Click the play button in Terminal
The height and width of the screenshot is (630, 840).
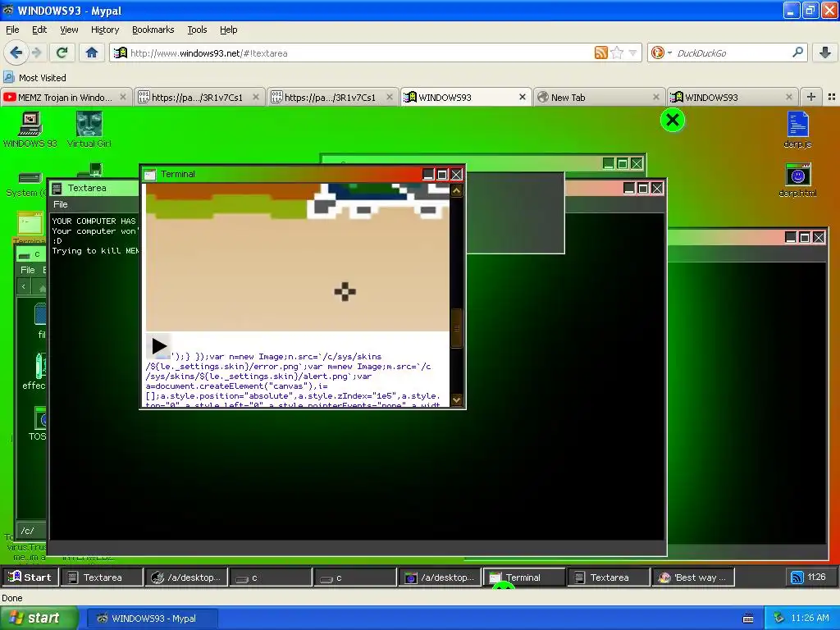pos(158,345)
